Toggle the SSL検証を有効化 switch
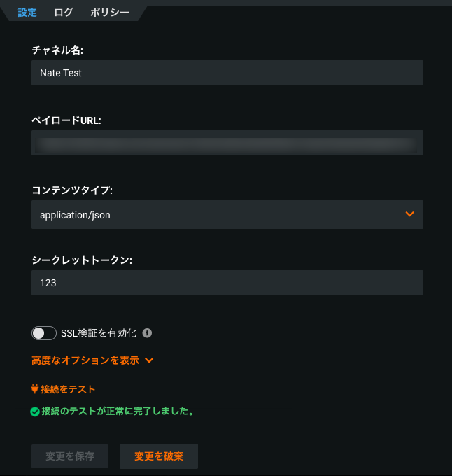 click(x=44, y=333)
